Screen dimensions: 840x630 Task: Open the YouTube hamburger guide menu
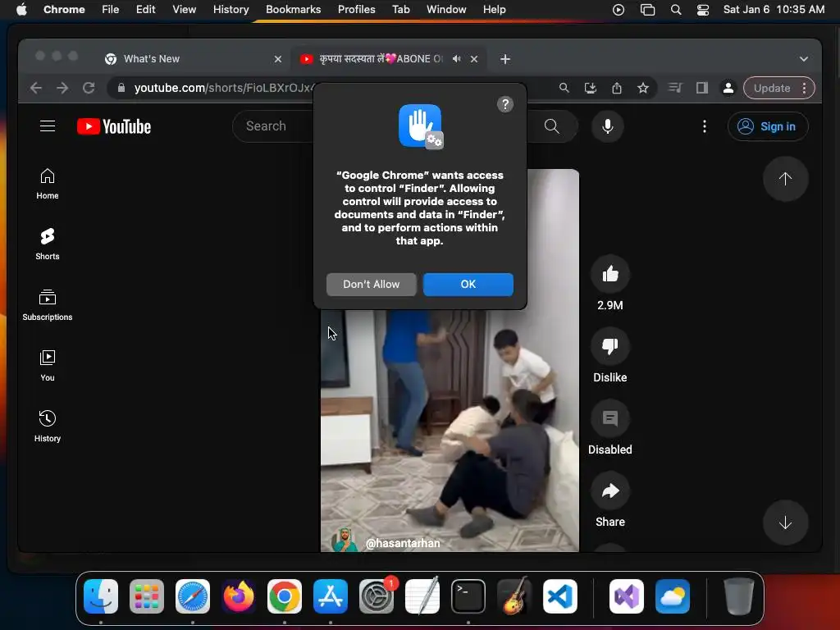(48, 126)
